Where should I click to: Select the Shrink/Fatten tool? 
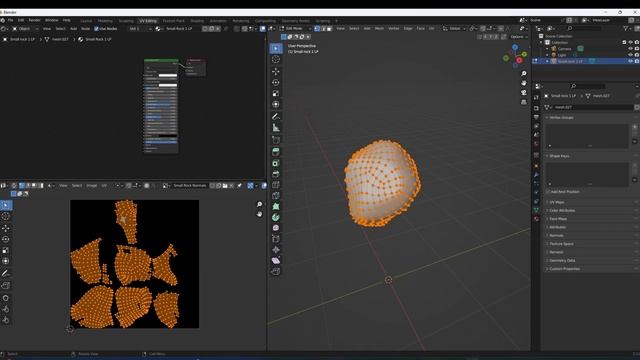276,250
